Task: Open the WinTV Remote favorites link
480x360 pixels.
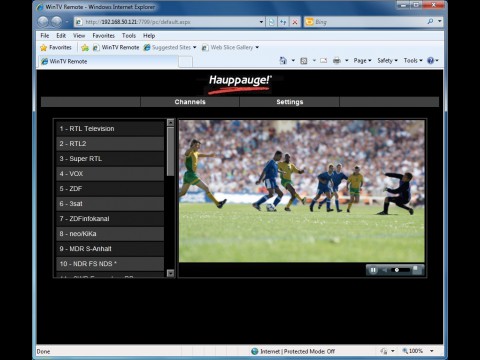Action: pyautogui.click(x=116, y=48)
